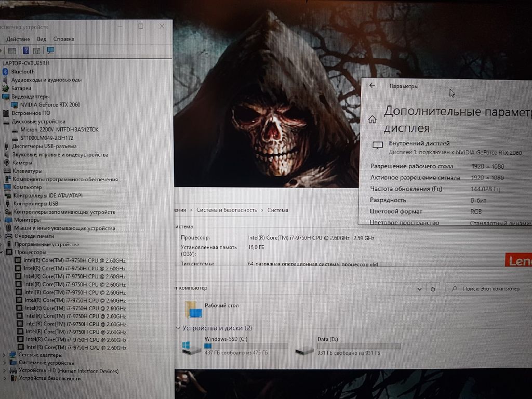
Task: Select the Дисковые устройства category
Action: [38, 122]
